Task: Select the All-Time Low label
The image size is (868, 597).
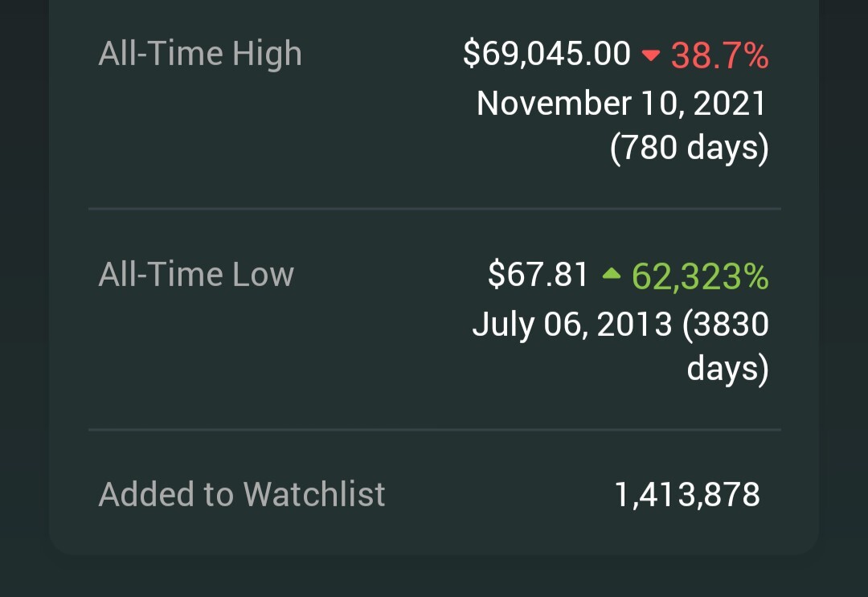Action: tap(197, 275)
